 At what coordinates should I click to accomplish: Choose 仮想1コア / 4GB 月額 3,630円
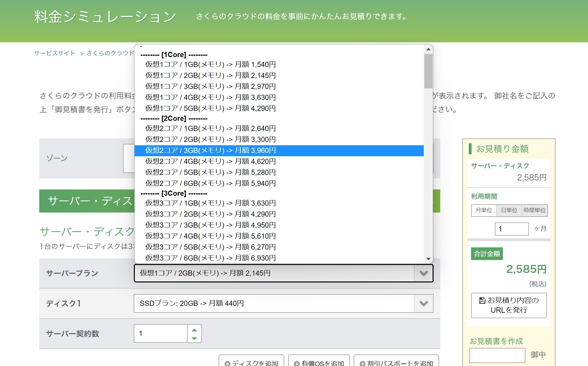click(x=279, y=97)
